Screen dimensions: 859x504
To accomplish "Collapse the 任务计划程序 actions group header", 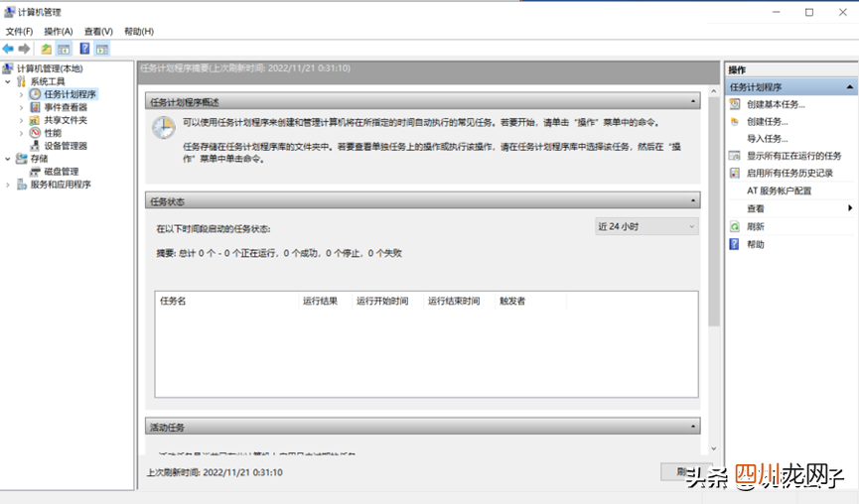I will [x=850, y=87].
